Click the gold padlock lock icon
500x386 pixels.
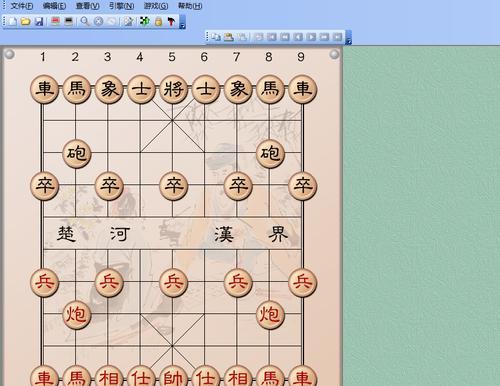pyautogui.click(x=158, y=22)
